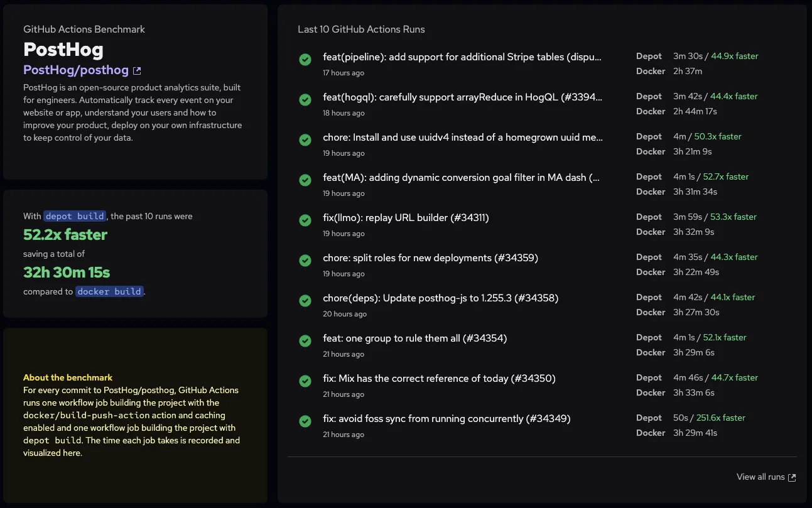This screenshot has height=508, width=812.
Task: Click the checkmark icon for the posthog-js update run
Action: [x=305, y=300]
